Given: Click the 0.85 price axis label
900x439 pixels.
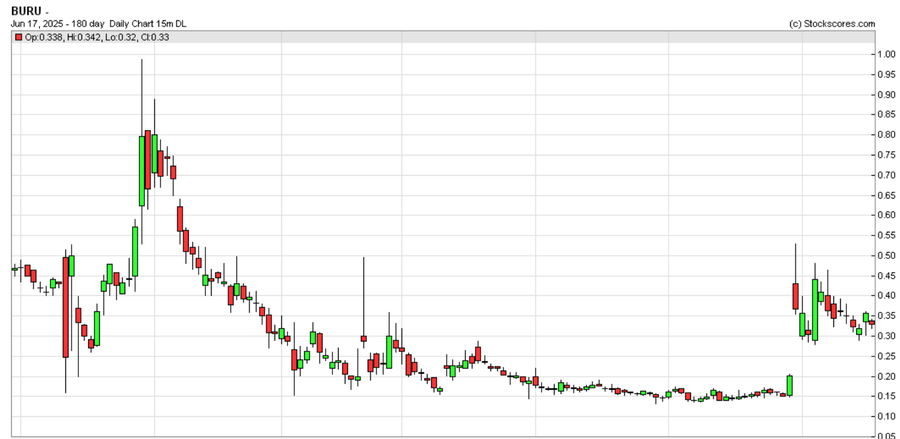Looking at the screenshot, I should click(x=886, y=115).
